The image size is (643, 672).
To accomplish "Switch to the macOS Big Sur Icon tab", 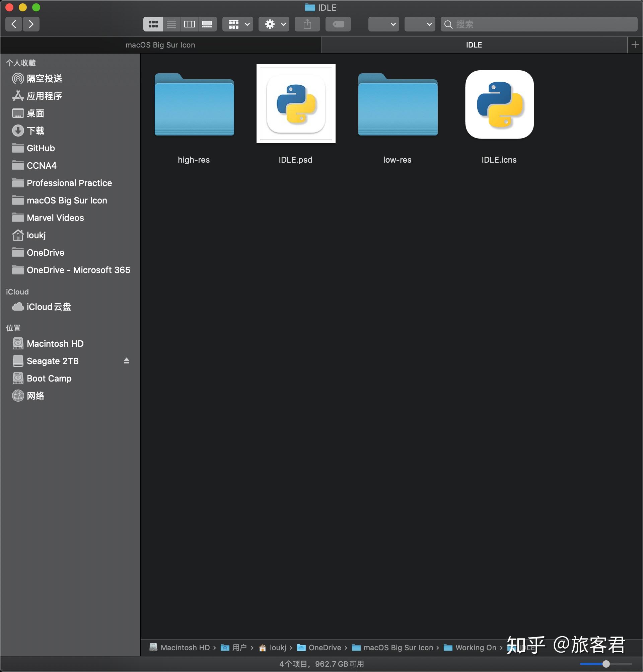I will (x=160, y=45).
